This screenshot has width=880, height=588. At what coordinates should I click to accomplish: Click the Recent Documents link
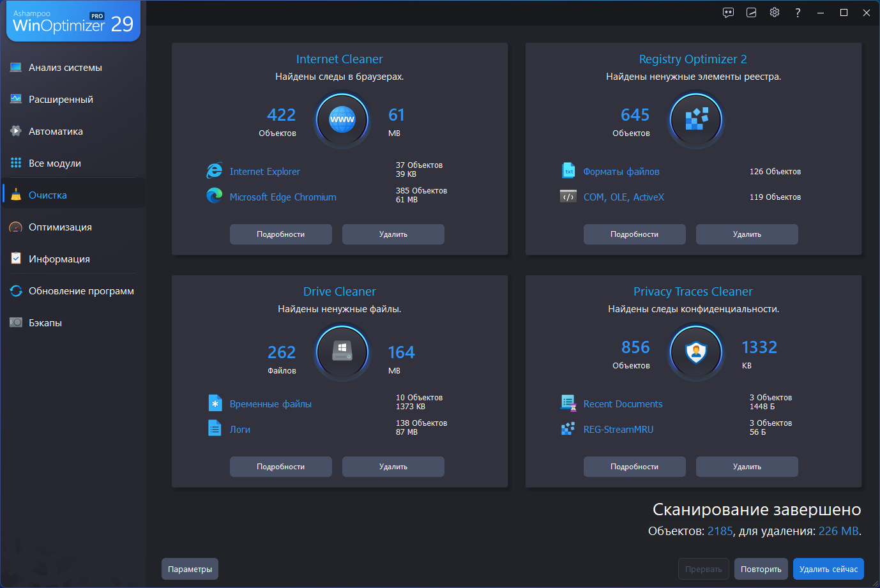tap(623, 404)
